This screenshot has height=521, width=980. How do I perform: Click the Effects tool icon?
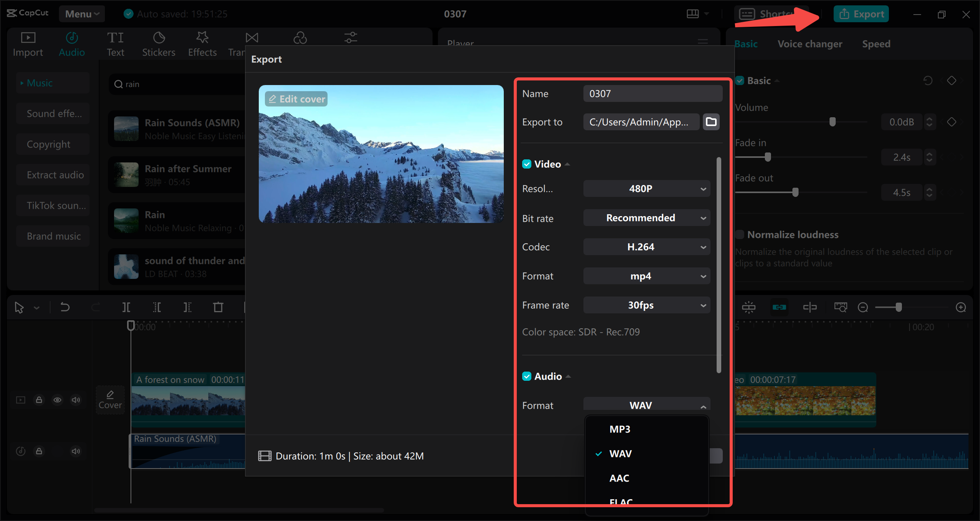pos(201,43)
